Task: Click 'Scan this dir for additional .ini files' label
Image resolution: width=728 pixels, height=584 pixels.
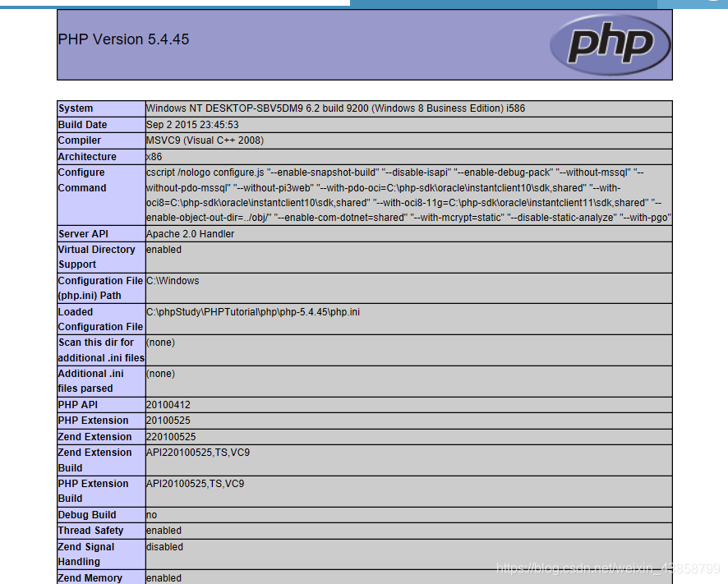Action: [x=101, y=351]
